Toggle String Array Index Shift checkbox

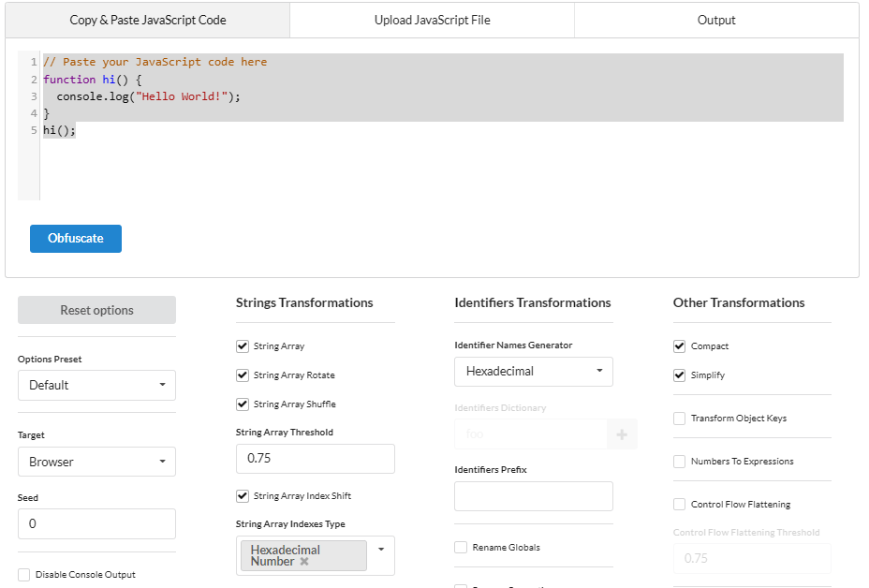243,496
